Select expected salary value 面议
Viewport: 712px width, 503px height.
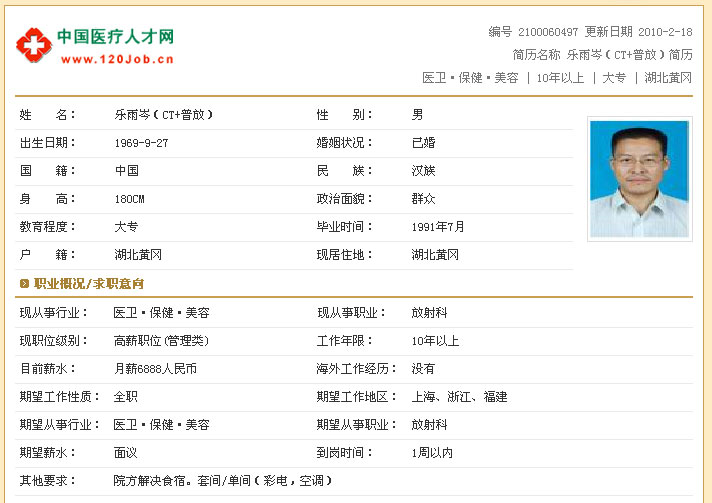tap(125, 453)
